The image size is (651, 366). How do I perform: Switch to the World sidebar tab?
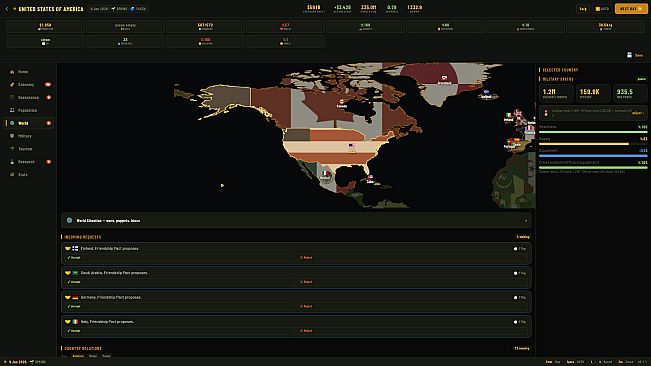(29, 123)
